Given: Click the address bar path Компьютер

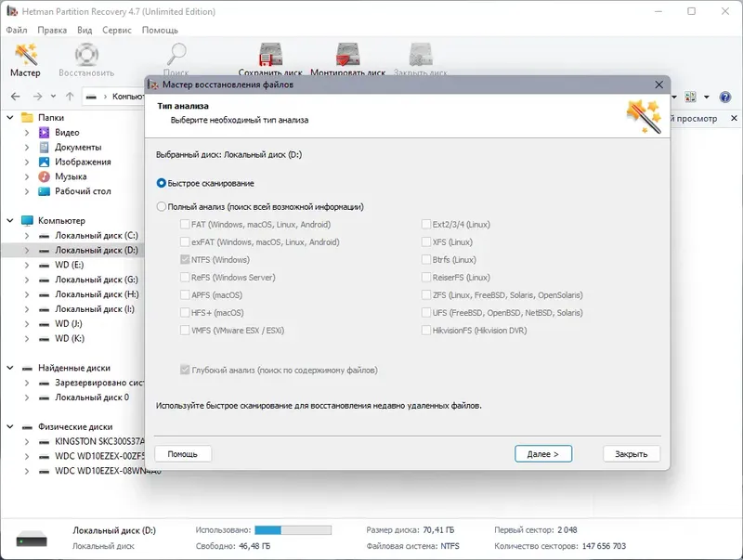Looking at the screenshot, I should pos(128,97).
